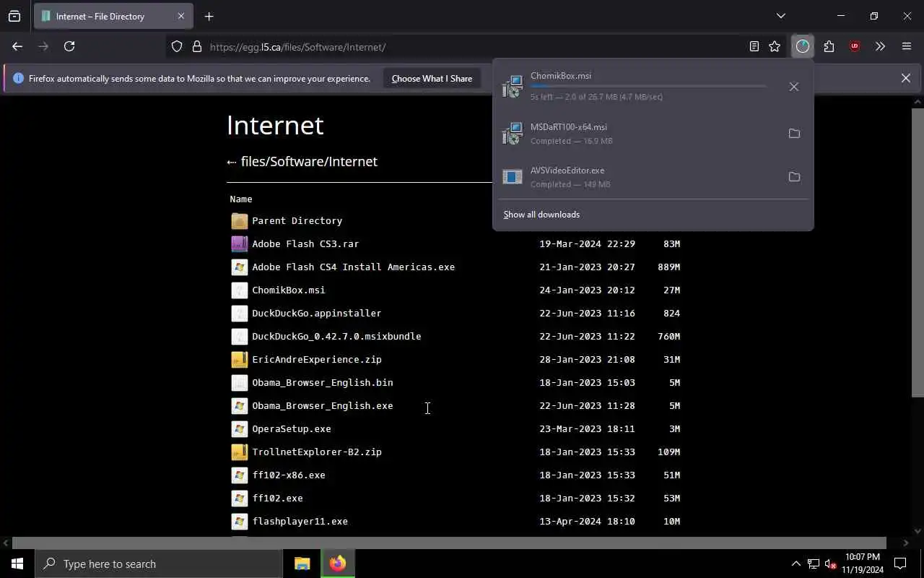Expand hidden system tray icons

pos(796,564)
